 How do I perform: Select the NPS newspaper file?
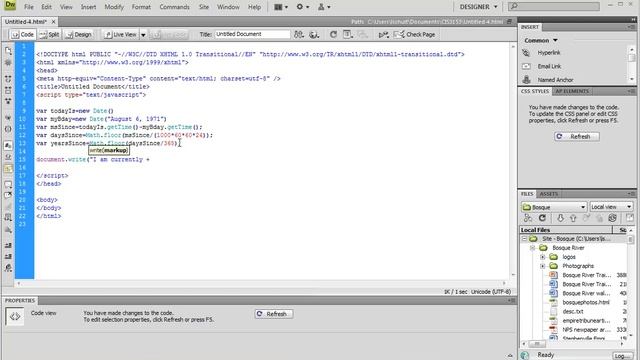(587, 329)
